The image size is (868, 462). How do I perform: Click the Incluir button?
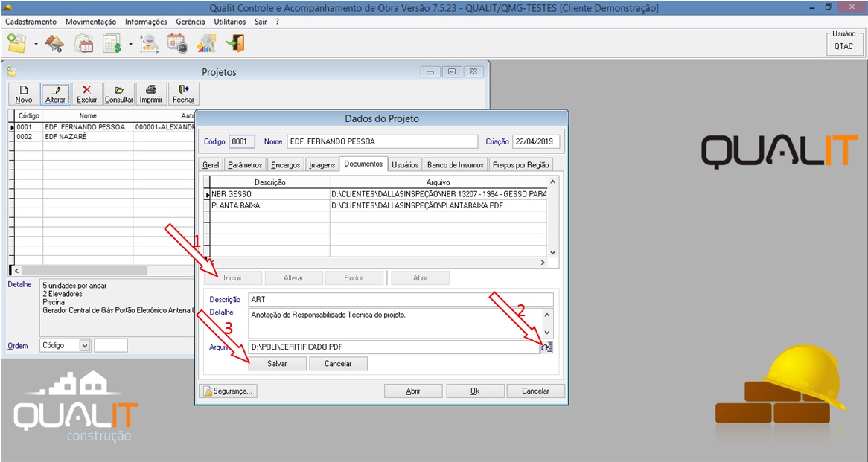[233, 277]
